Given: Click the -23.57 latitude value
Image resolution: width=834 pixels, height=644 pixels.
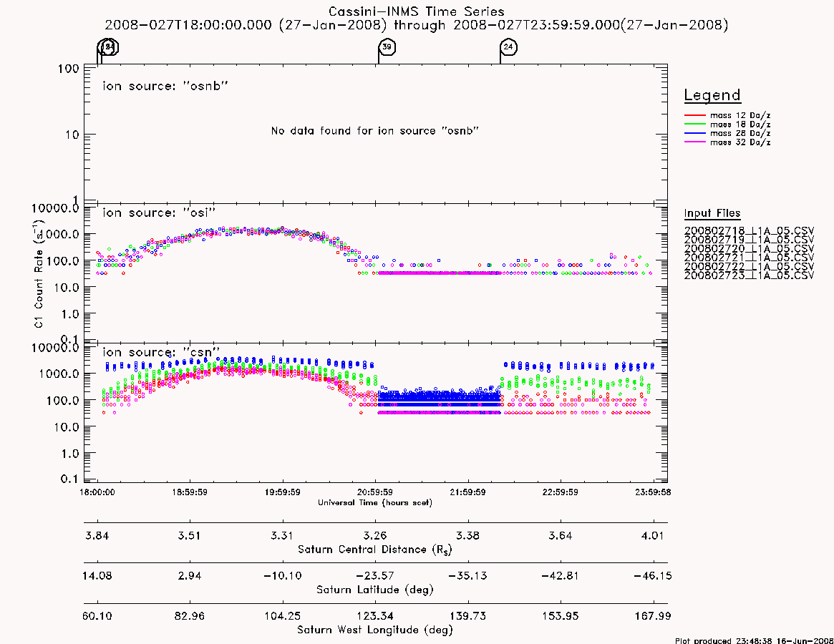Looking at the screenshot, I should click(x=375, y=576).
